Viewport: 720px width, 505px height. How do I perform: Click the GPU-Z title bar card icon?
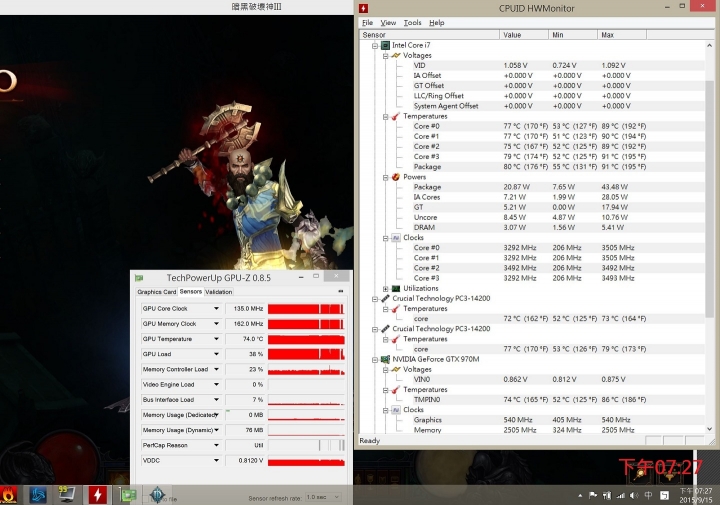(x=139, y=278)
